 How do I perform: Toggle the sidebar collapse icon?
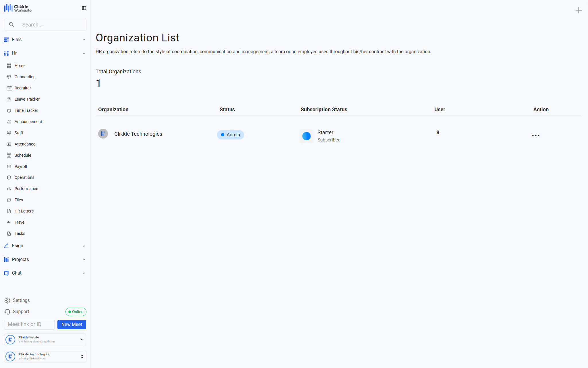(84, 8)
